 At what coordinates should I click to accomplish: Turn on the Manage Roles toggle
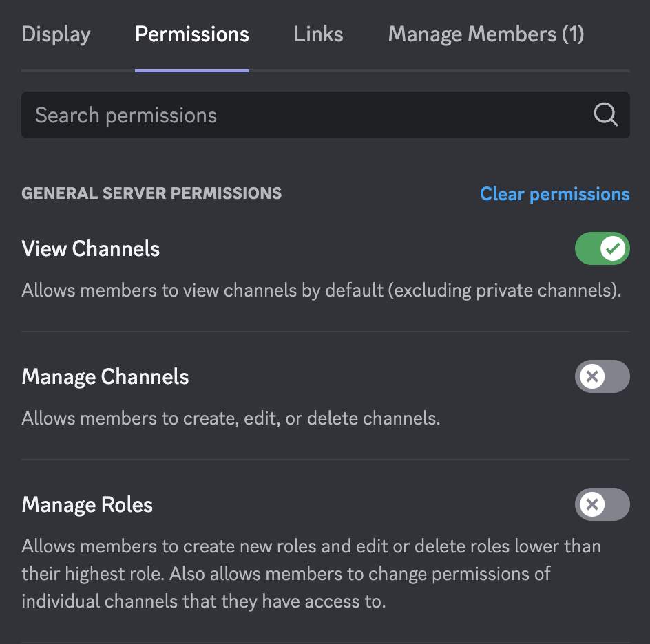602,504
